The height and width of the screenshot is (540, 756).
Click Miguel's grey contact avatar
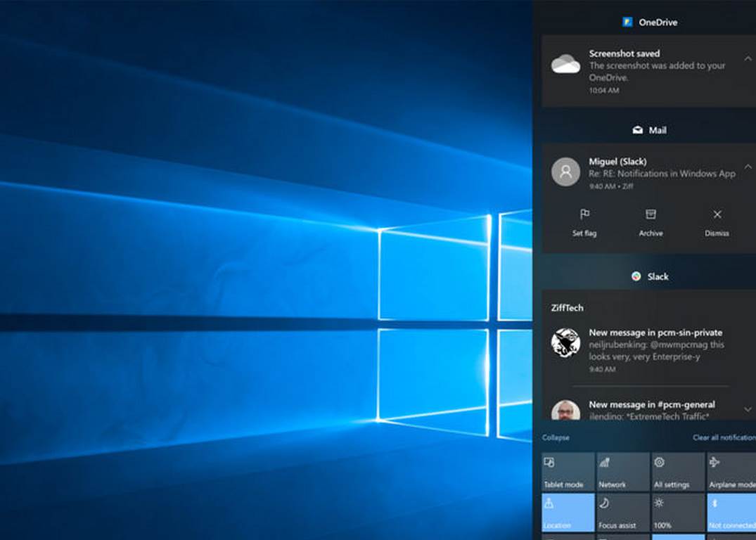coord(565,172)
